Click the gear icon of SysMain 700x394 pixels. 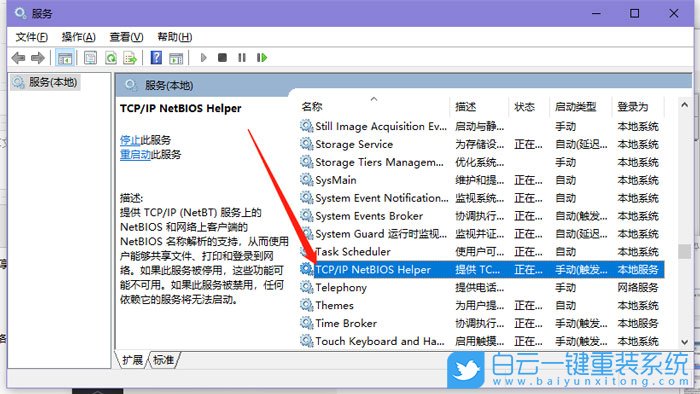[x=306, y=179]
